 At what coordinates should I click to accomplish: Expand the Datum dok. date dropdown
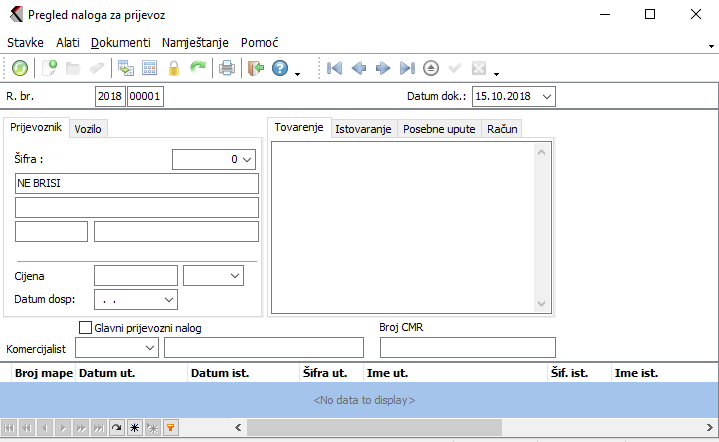[546, 96]
